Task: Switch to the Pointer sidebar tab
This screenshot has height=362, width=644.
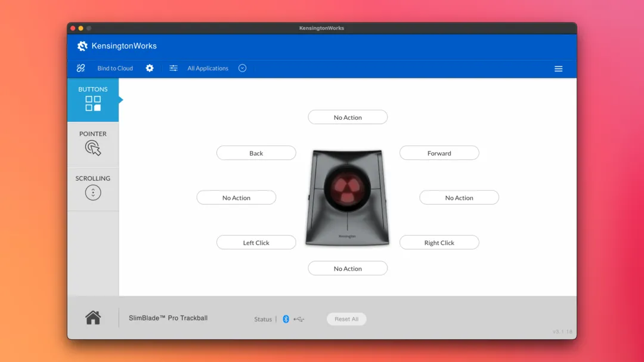Action: (93, 144)
